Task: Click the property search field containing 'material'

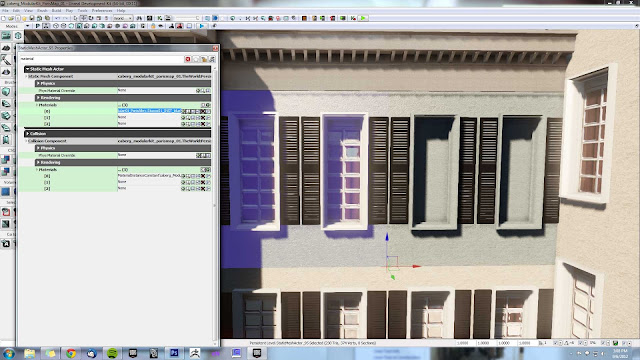Action: pos(101,59)
